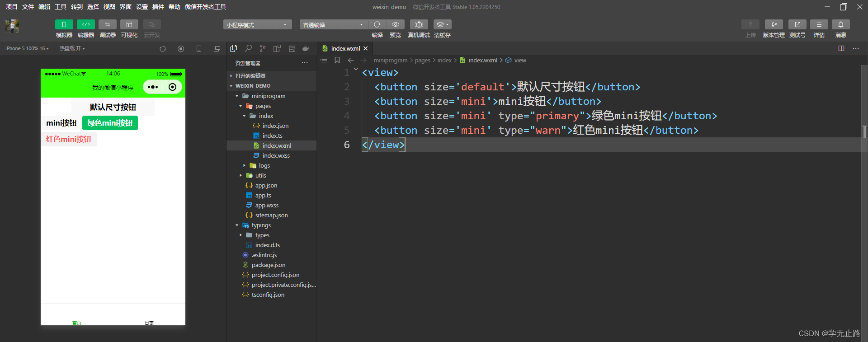
Task: Open the 工具 menu
Action: tap(61, 7)
